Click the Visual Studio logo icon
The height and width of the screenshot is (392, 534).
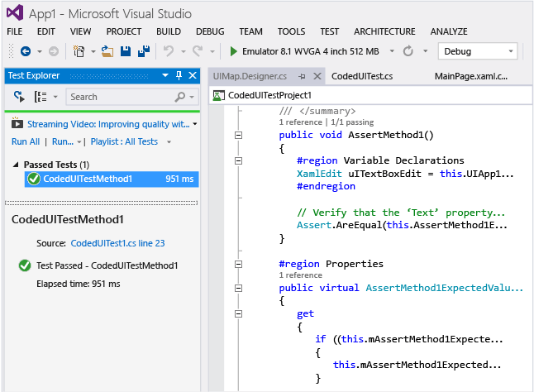[x=15, y=13]
